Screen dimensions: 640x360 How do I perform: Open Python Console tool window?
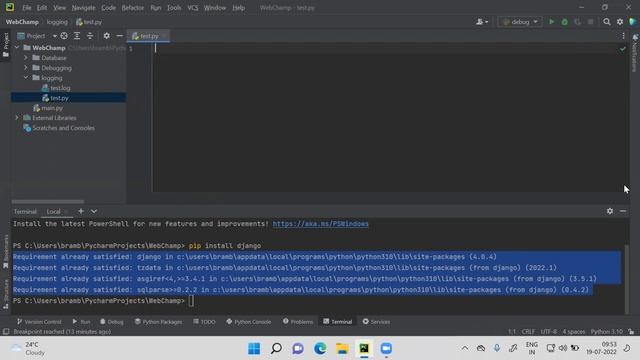pyautogui.click(x=249, y=322)
